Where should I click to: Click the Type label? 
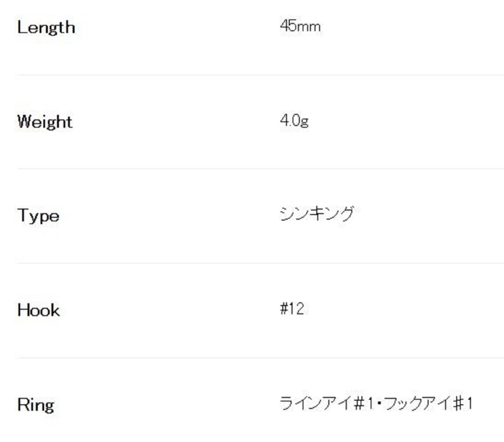click(38, 216)
